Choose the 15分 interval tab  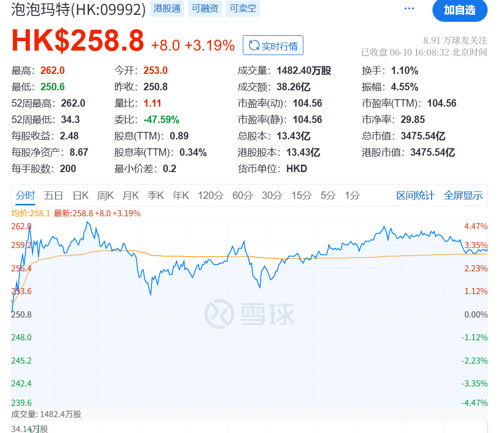click(x=301, y=195)
